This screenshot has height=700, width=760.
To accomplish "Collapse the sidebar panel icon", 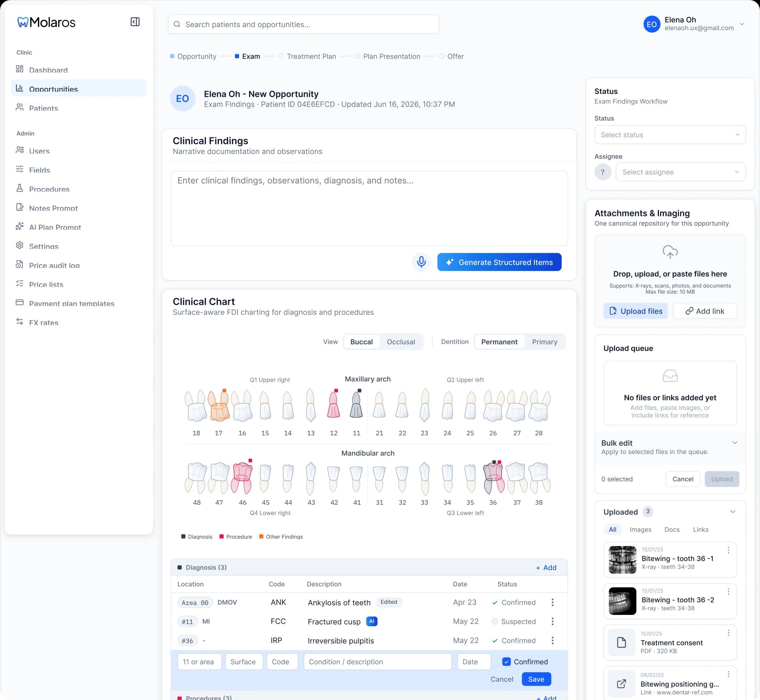I will tap(135, 22).
